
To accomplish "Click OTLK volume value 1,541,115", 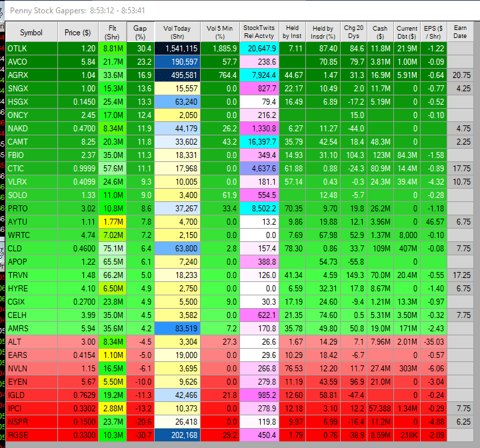I will pyautogui.click(x=177, y=49).
